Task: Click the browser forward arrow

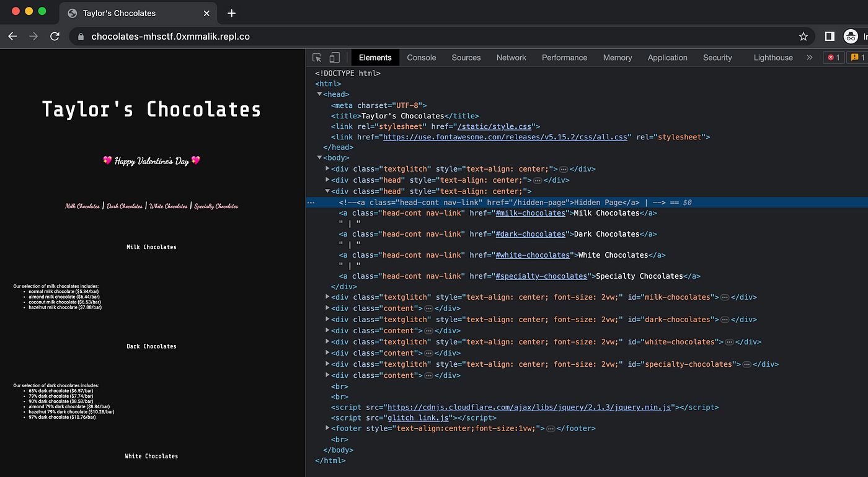Action: pos(33,37)
